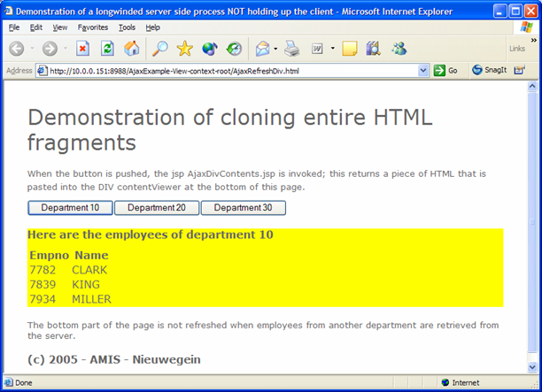542x392 pixels.
Task: Click the Back navigation arrow
Action: [16, 49]
